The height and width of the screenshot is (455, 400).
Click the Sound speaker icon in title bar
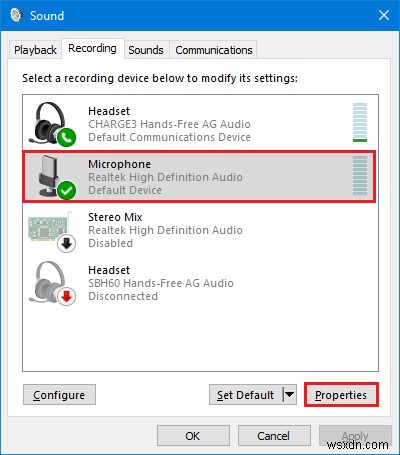pyautogui.click(x=16, y=15)
